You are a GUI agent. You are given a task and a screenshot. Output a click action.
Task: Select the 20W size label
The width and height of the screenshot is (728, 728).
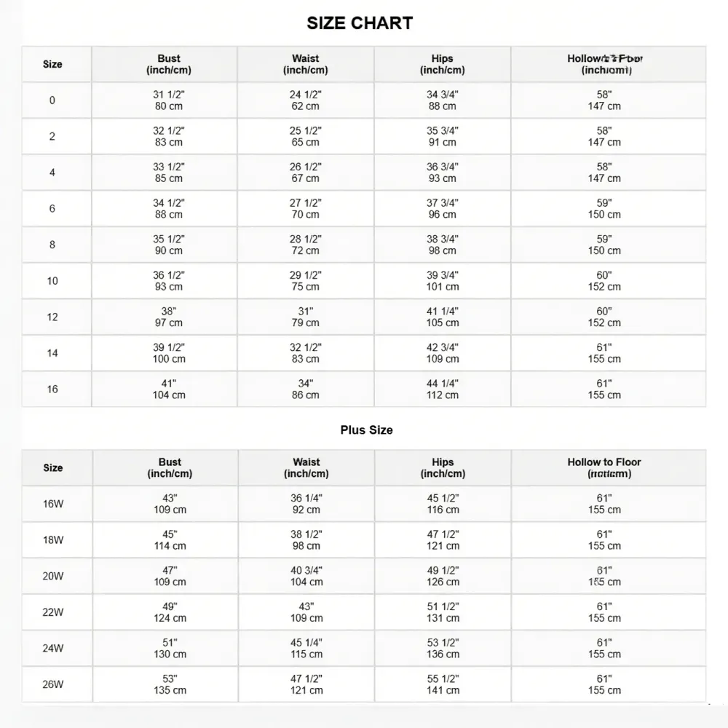click(53, 577)
